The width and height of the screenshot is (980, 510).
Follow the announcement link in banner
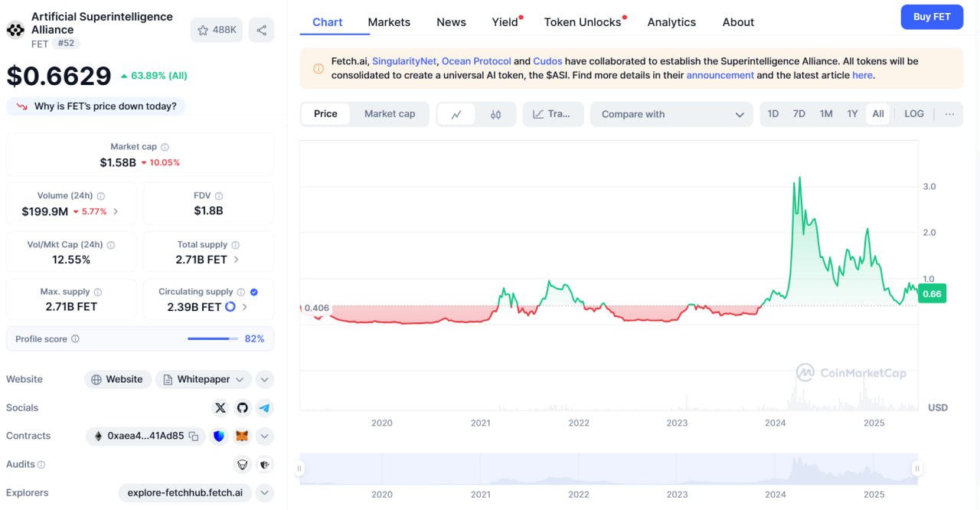tap(720, 75)
